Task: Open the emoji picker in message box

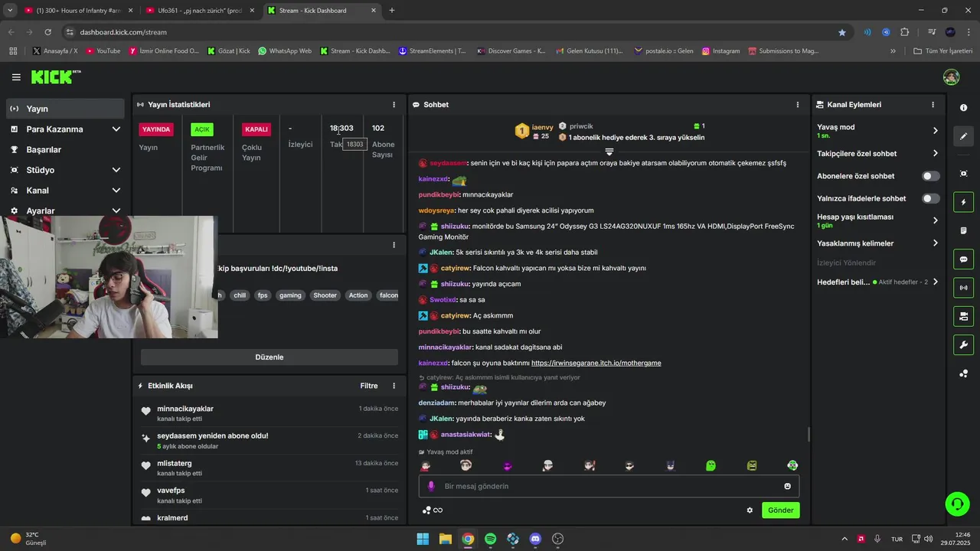Action: 787,486
